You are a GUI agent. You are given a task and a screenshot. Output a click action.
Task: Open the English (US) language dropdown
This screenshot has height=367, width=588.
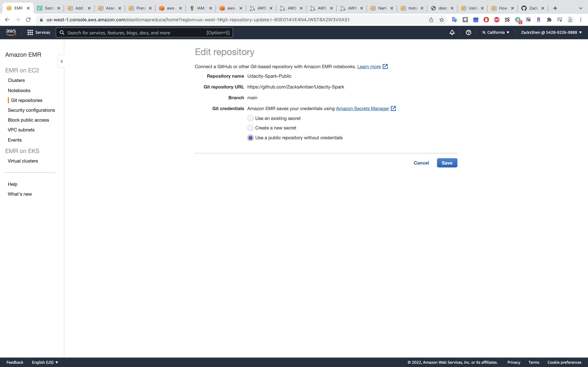(45, 362)
